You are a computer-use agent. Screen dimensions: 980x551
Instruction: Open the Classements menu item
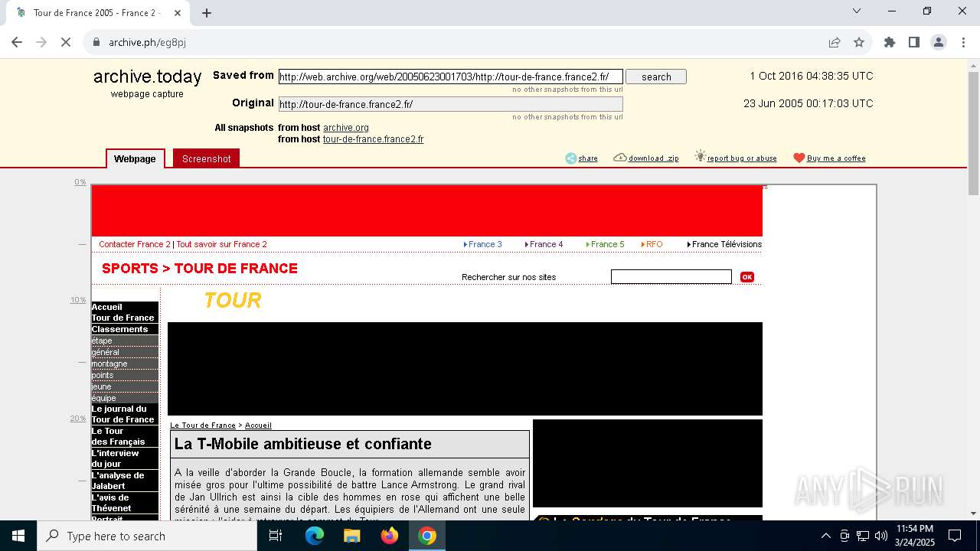click(x=125, y=329)
